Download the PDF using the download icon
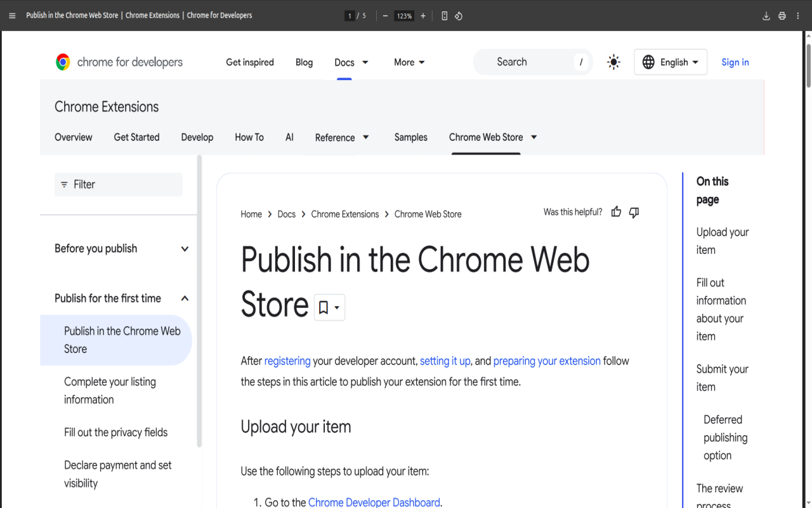The image size is (812, 508). coord(766,16)
